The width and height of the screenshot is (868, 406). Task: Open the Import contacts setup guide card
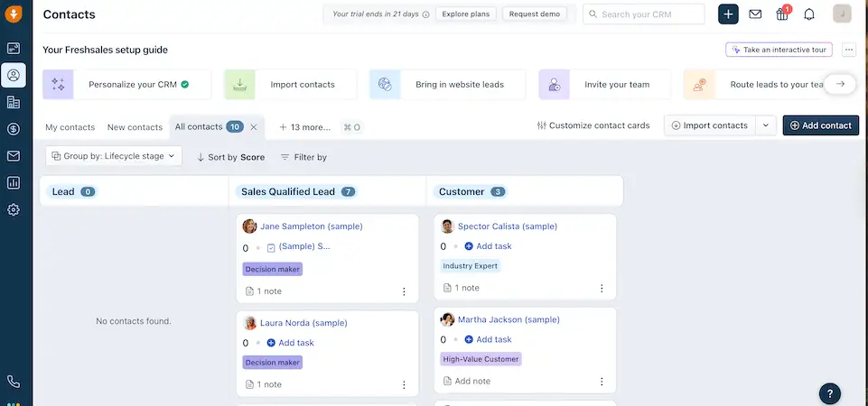coord(291,85)
